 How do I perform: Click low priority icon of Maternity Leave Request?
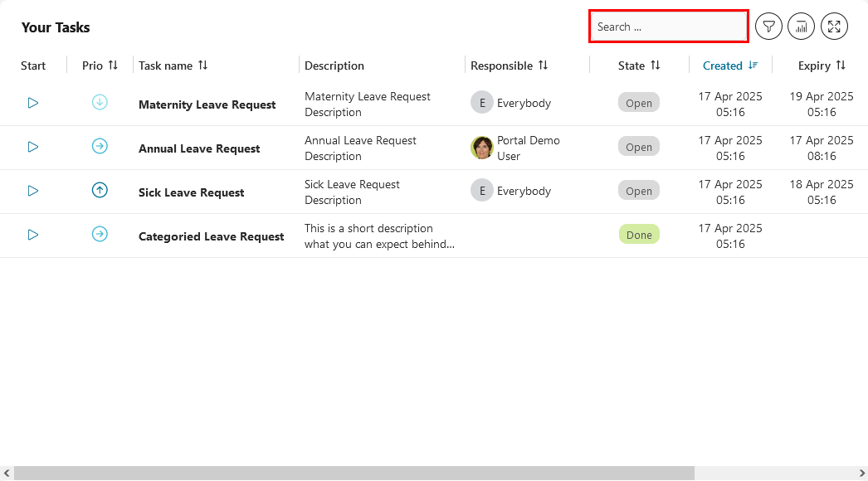click(100, 102)
